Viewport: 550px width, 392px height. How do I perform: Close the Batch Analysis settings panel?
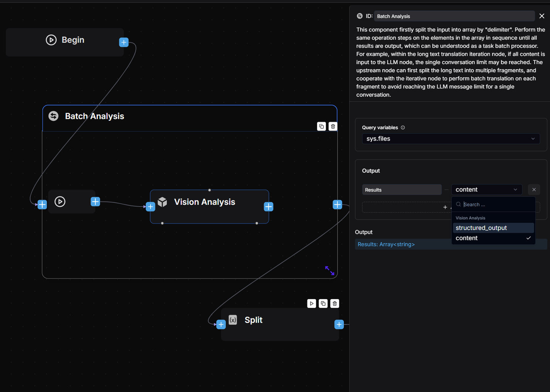[542, 16]
